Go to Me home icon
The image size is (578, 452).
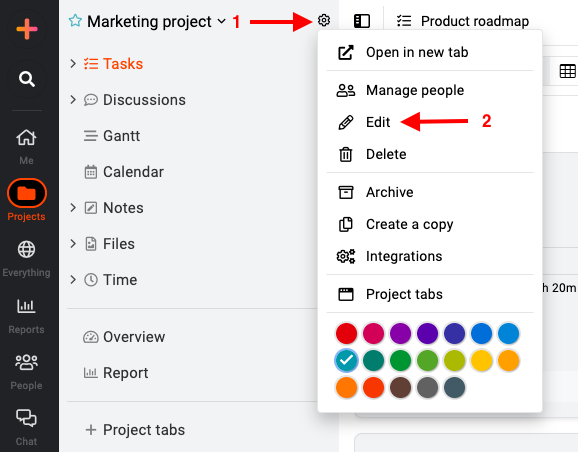point(26,138)
